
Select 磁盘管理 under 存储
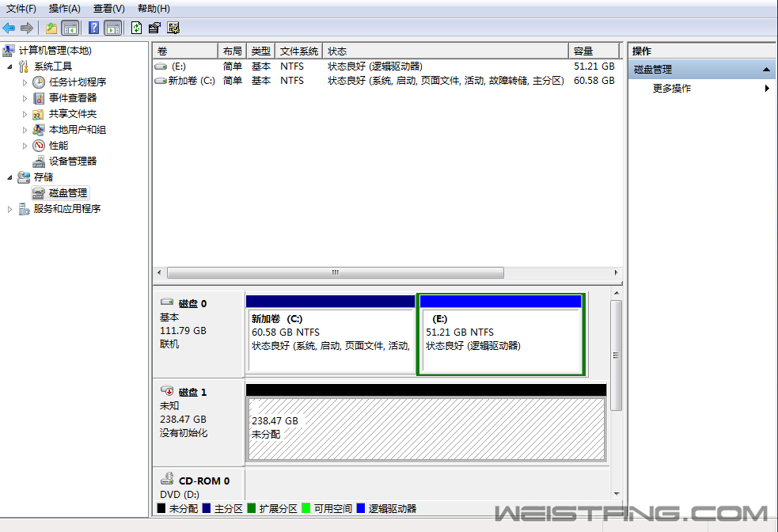[67, 193]
